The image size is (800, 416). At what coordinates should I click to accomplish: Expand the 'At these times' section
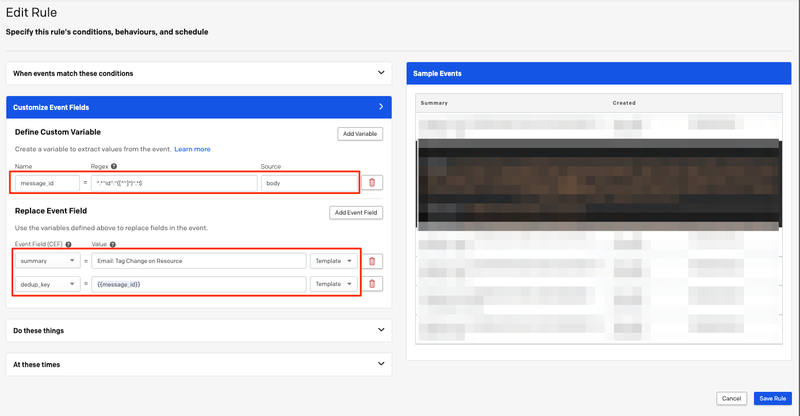point(199,364)
